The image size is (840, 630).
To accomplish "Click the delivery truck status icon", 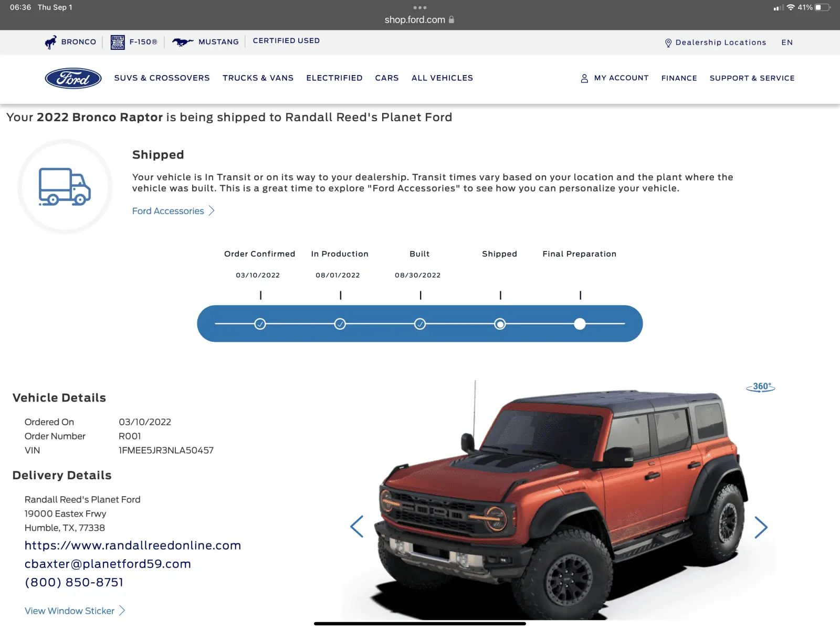I will [65, 186].
